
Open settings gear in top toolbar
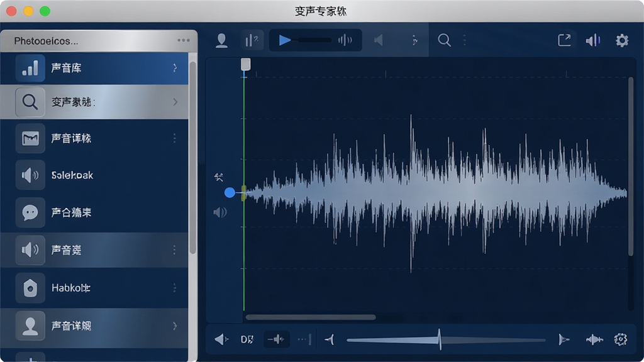[x=622, y=40]
